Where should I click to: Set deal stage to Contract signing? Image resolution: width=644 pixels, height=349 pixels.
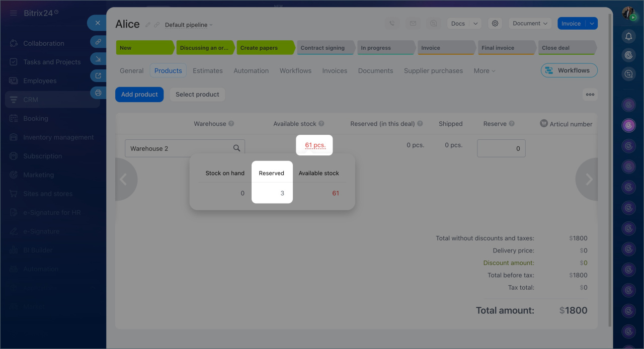pyautogui.click(x=325, y=48)
